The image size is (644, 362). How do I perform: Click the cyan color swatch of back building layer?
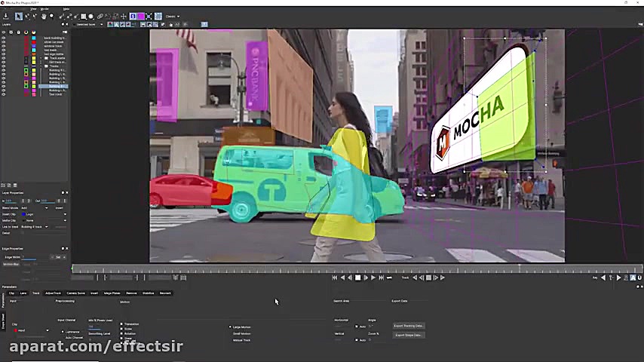[34, 38]
